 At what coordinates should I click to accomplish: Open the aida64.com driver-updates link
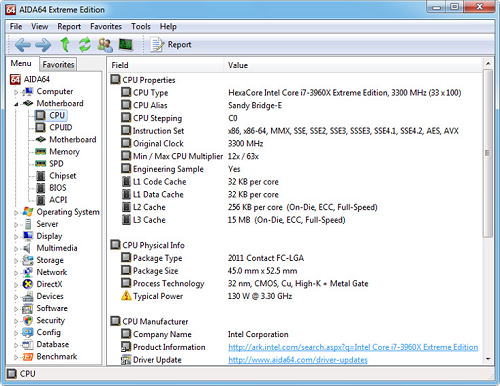pos(298,360)
